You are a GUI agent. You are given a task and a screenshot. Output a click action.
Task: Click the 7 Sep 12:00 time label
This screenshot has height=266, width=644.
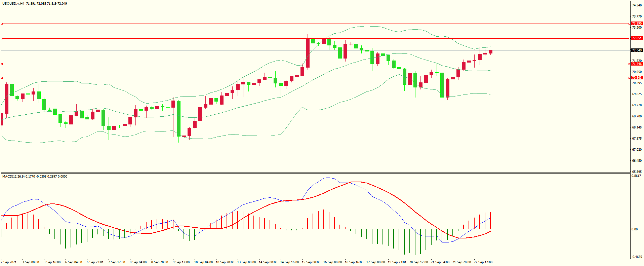point(117,262)
